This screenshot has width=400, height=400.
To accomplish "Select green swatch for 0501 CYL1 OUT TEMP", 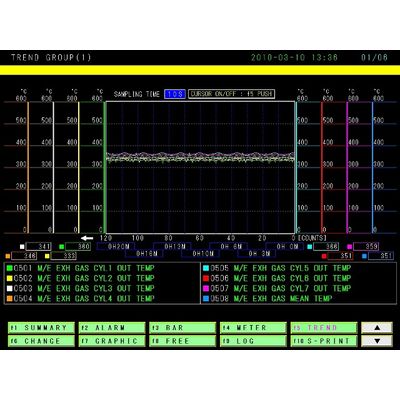I will pos(10,268).
